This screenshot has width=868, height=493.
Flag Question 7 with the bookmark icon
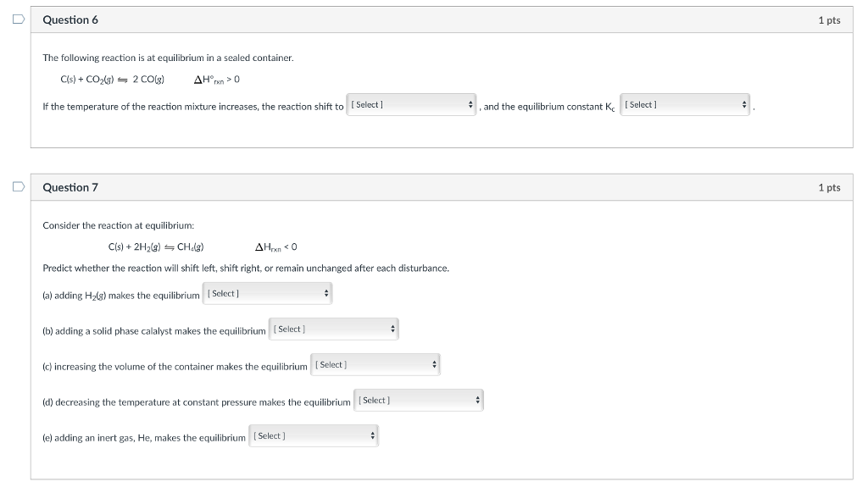pos(19,186)
